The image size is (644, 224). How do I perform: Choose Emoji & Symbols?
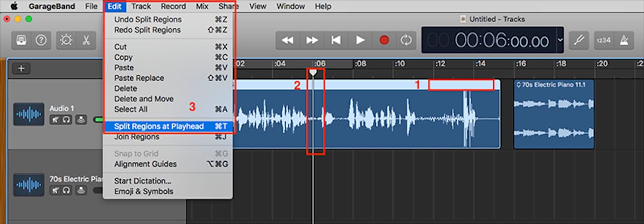168,191
